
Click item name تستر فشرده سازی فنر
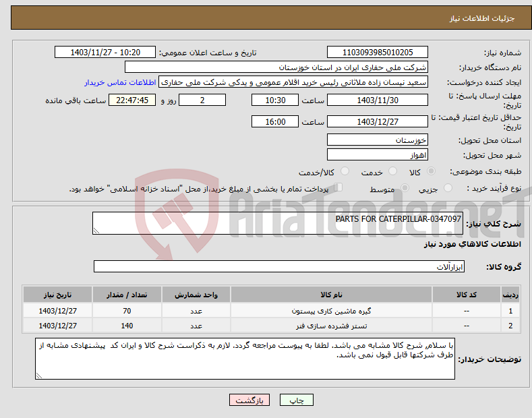tap(331, 326)
